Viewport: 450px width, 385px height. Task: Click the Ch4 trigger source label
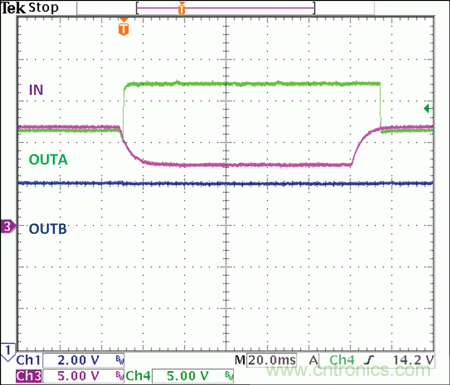tap(342, 360)
